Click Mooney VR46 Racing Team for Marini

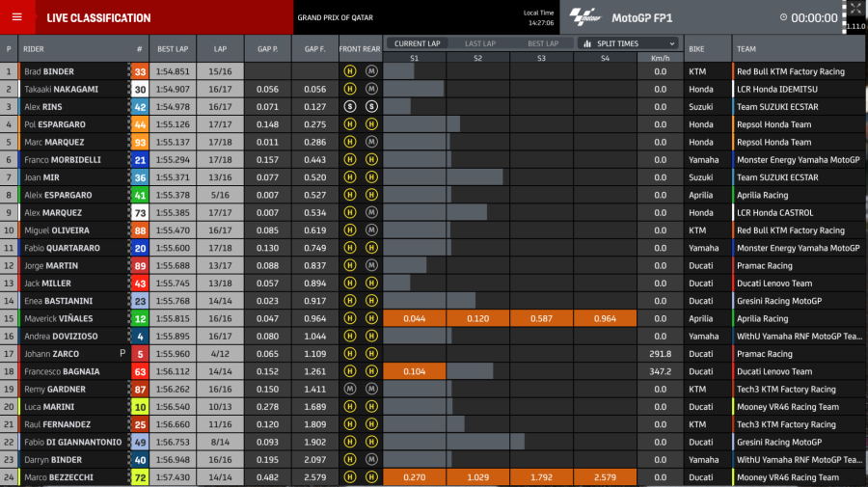pyautogui.click(x=788, y=407)
